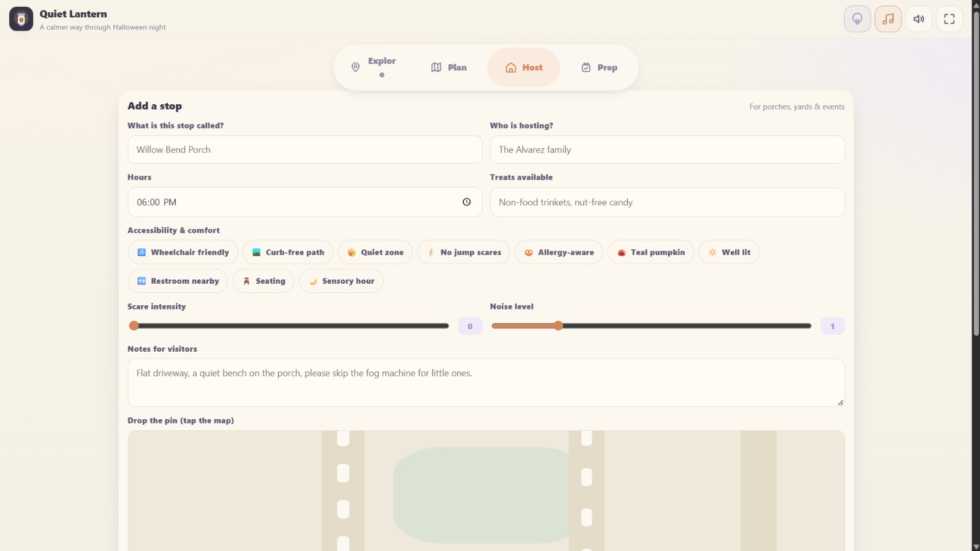Enable the Curb-free path chip
Viewport: 980px width, 551px height.
(x=288, y=252)
